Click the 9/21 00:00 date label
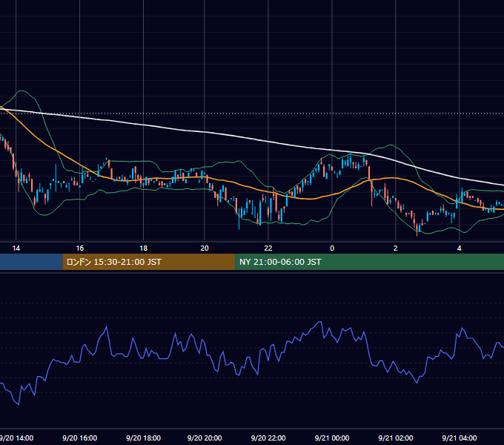 pos(332,438)
